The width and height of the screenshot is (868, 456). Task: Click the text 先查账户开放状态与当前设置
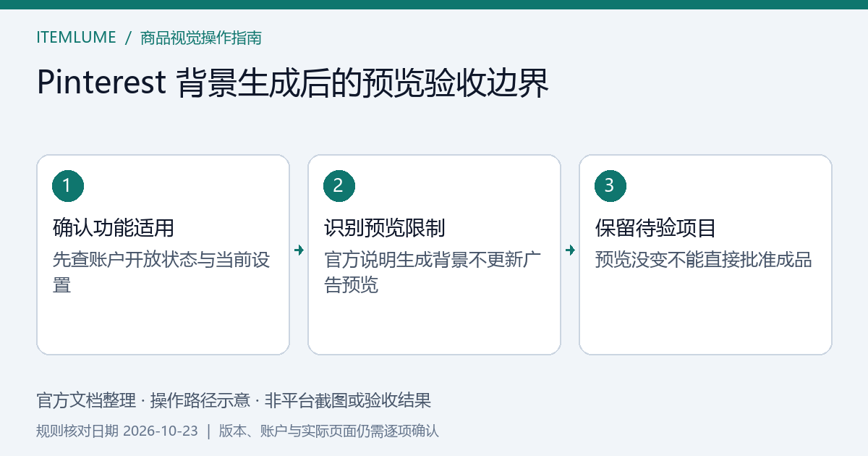(x=161, y=272)
